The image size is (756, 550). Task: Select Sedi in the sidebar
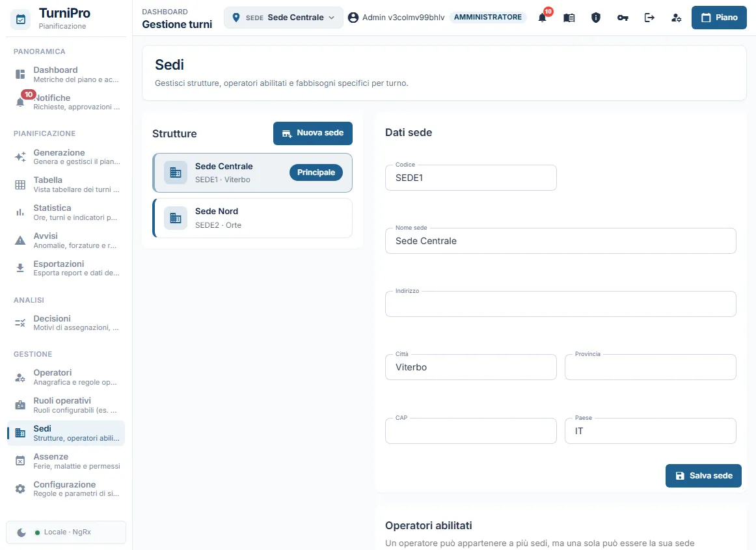tap(66, 433)
